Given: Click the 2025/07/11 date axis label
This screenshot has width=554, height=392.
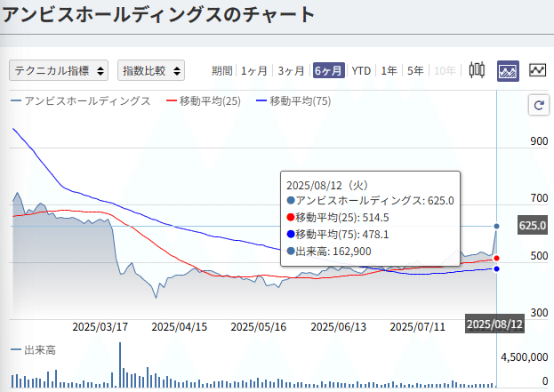Looking at the screenshot, I should (417, 327).
